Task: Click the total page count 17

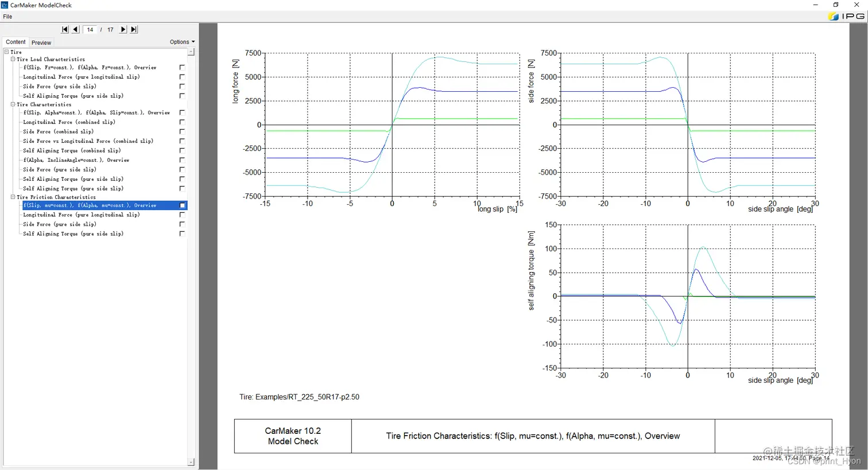Action: click(110, 29)
